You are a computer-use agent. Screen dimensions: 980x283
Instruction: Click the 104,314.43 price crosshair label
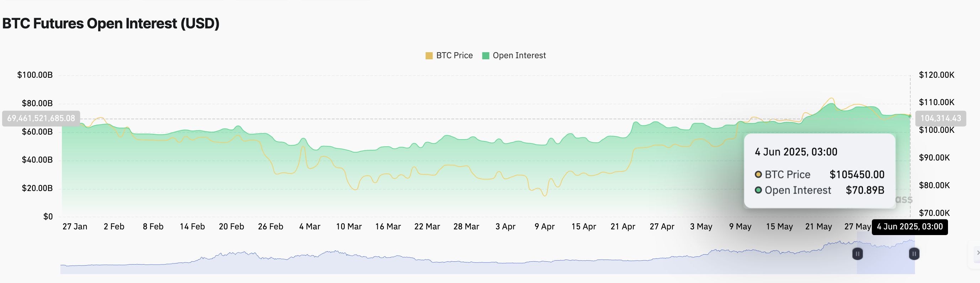(x=941, y=119)
